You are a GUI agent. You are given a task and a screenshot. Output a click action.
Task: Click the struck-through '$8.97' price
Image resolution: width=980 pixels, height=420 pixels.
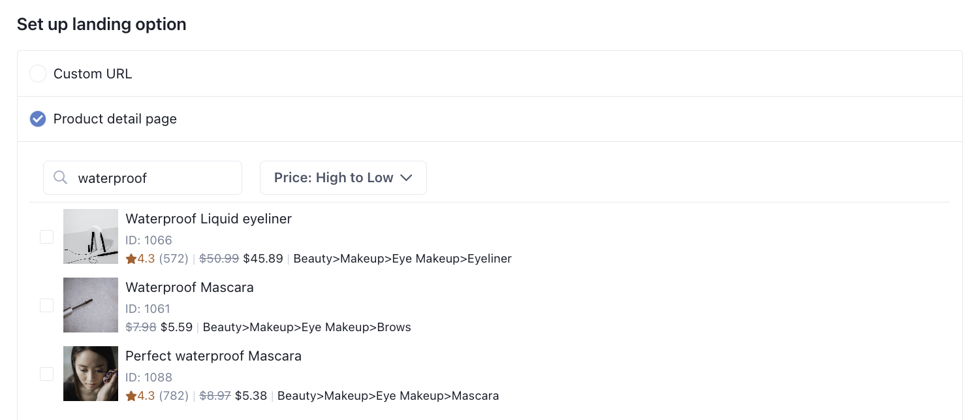[x=215, y=396]
